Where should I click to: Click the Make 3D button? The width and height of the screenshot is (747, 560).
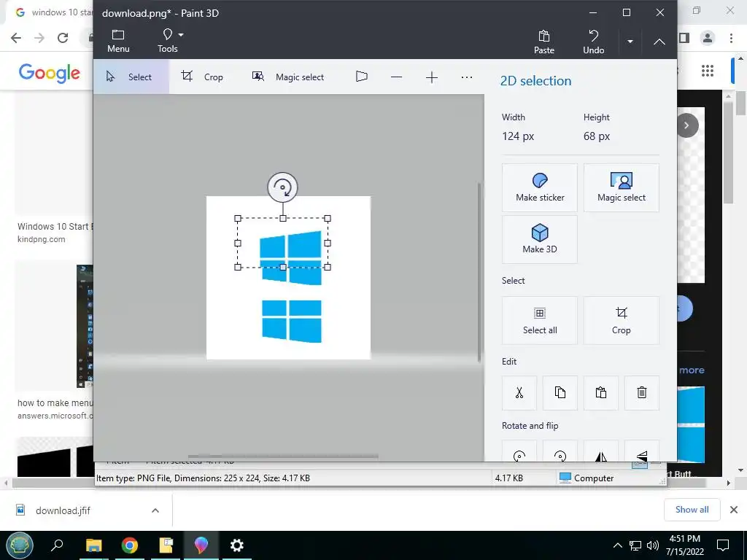(x=539, y=239)
